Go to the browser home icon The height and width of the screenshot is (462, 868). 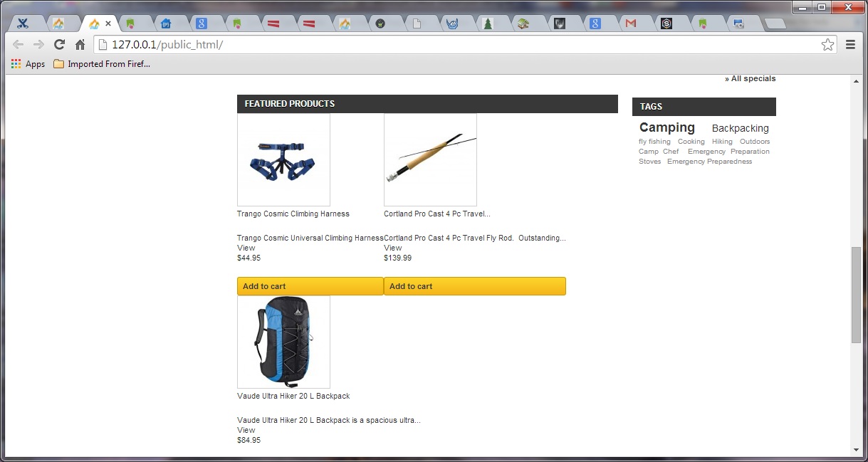click(x=80, y=45)
